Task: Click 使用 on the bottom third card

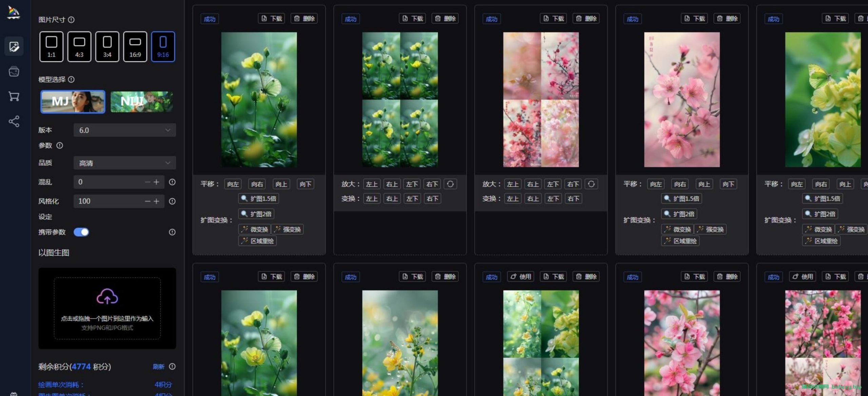Action: click(x=521, y=277)
